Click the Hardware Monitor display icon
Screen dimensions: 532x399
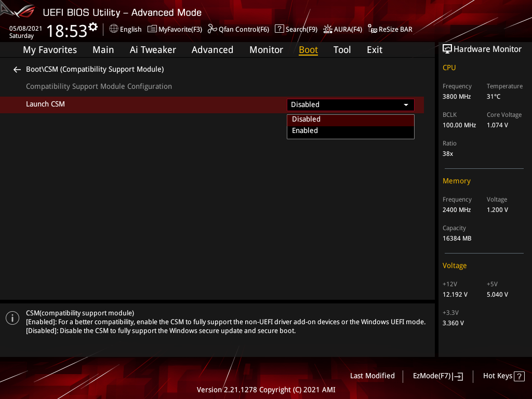tap(447, 49)
